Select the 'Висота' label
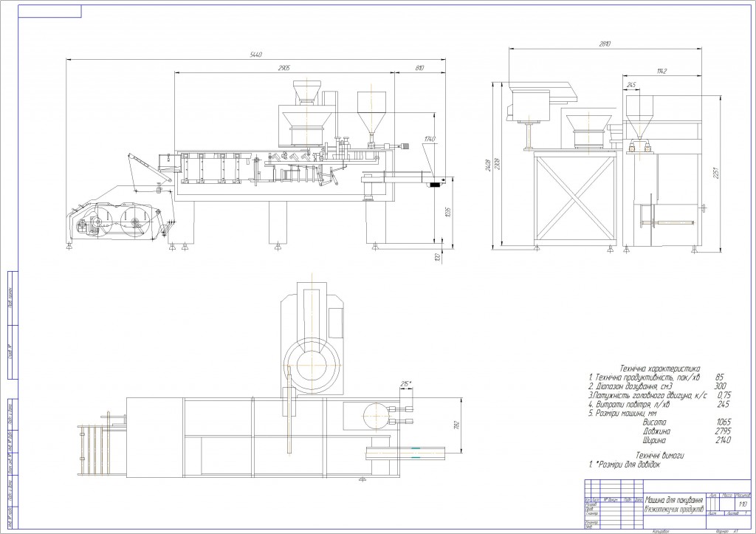The height and width of the screenshot is (534, 756). point(655,422)
